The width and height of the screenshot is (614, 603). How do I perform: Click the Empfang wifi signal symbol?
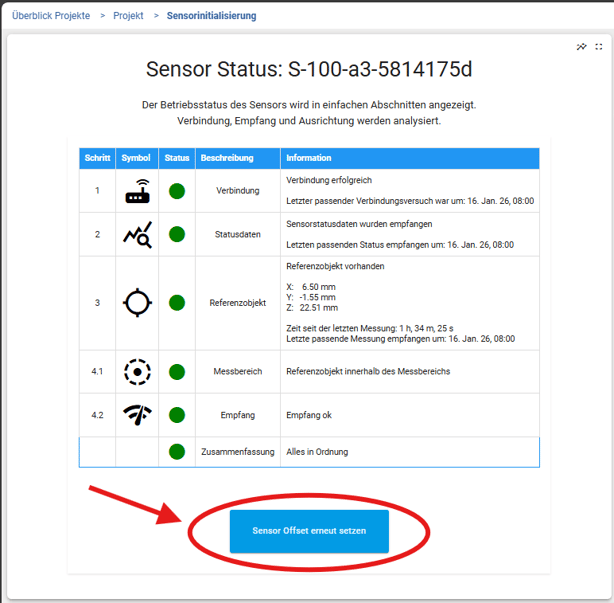(x=137, y=415)
